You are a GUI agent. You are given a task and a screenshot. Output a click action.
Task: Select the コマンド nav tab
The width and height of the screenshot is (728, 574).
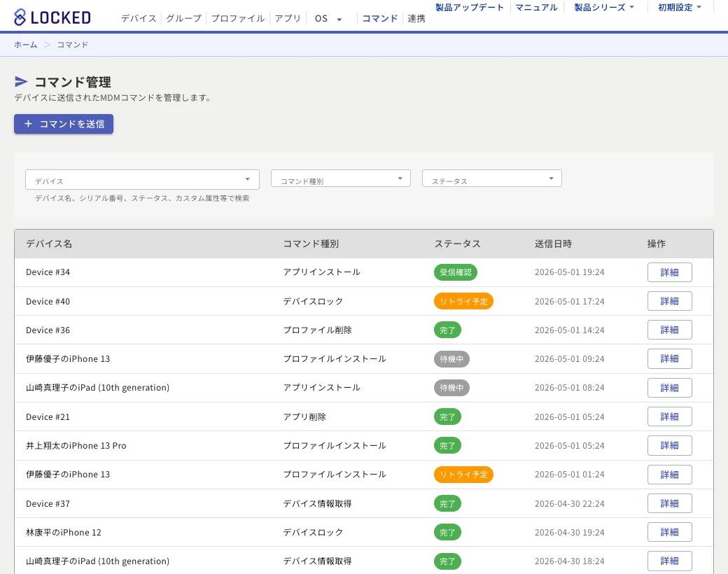tap(380, 19)
